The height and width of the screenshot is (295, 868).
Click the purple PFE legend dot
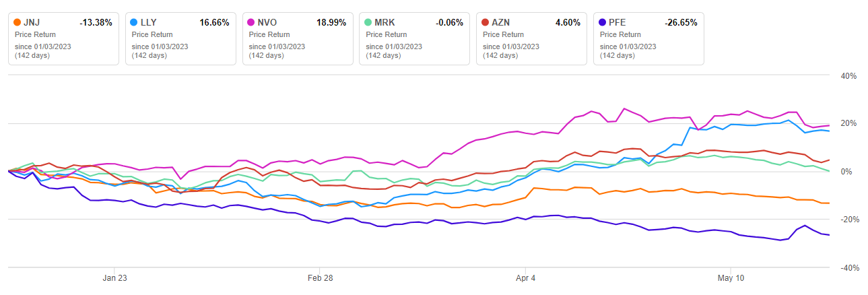(603, 22)
